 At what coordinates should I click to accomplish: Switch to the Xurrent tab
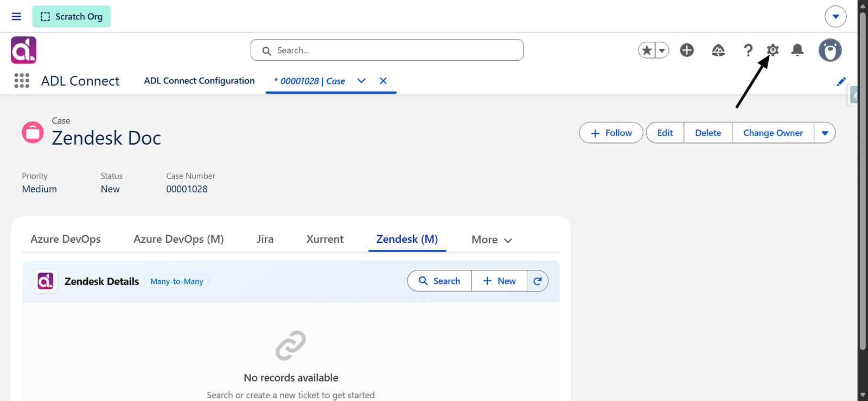tap(325, 239)
